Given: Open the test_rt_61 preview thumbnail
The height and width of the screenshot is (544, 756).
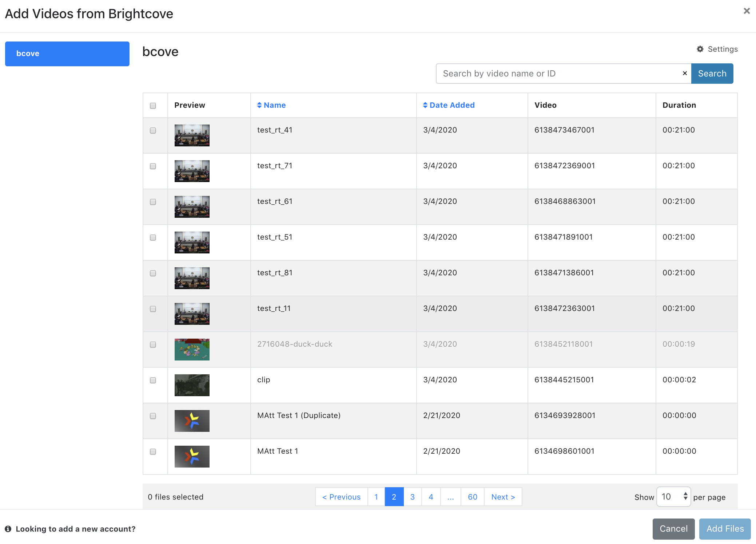Looking at the screenshot, I should click(192, 207).
